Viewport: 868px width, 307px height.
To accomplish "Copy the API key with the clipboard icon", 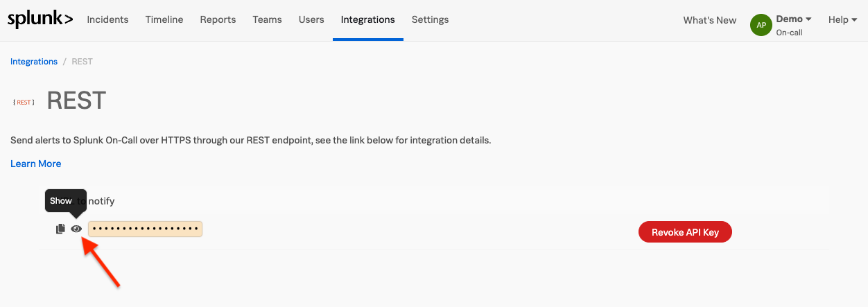I will (x=60, y=229).
